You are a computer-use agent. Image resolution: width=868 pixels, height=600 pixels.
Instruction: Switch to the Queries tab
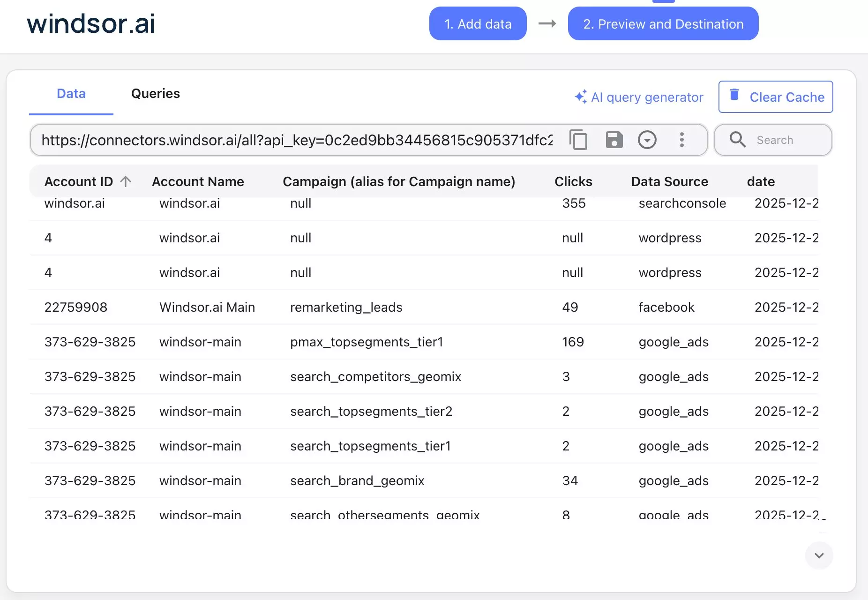coord(155,94)
